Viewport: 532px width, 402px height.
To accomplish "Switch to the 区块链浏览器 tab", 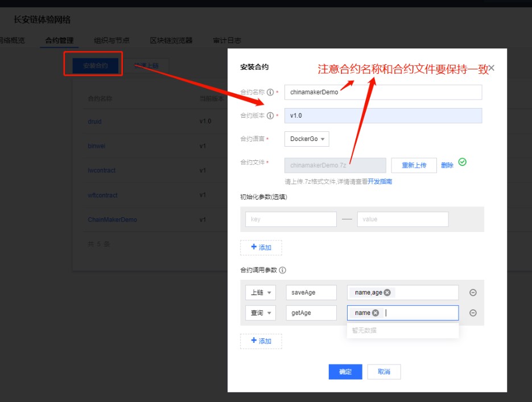I will [171, 40].
